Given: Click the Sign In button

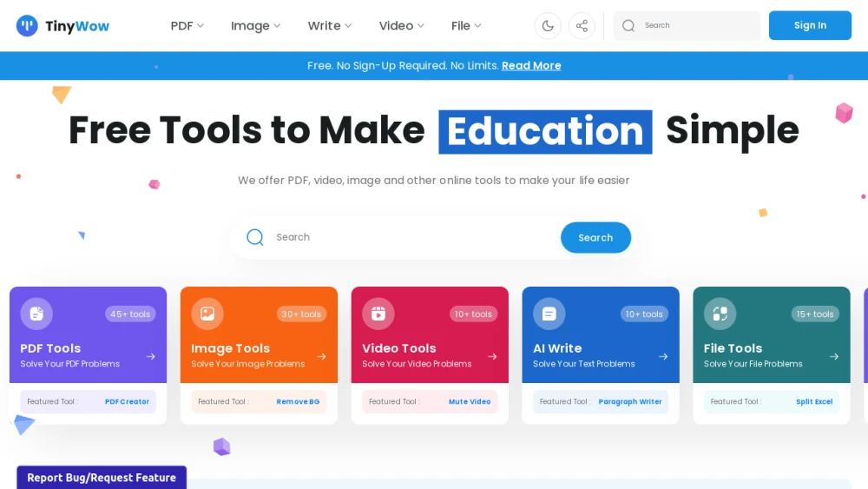Looking at the screenshot, I should pyautogui.click(x=810, y=25).
